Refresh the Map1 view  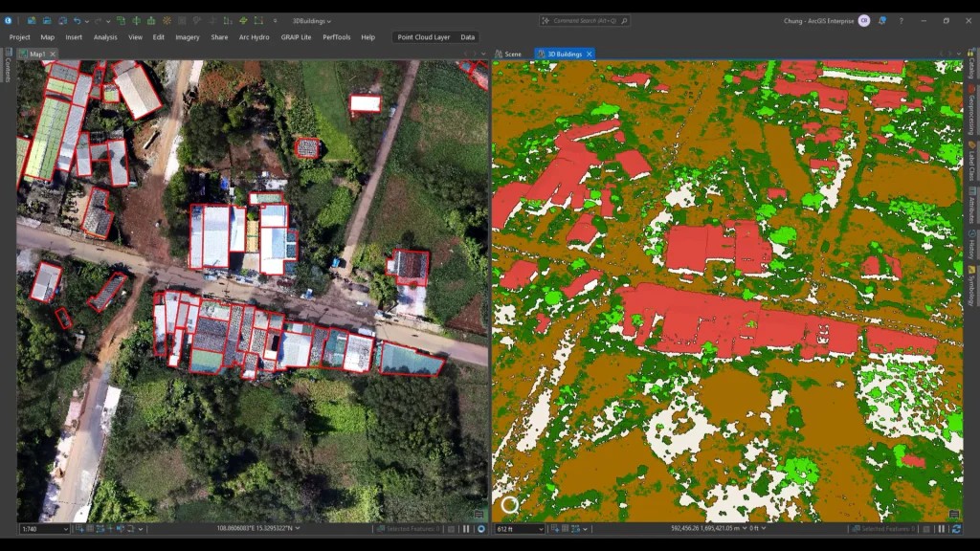click(x=481, y=529)
